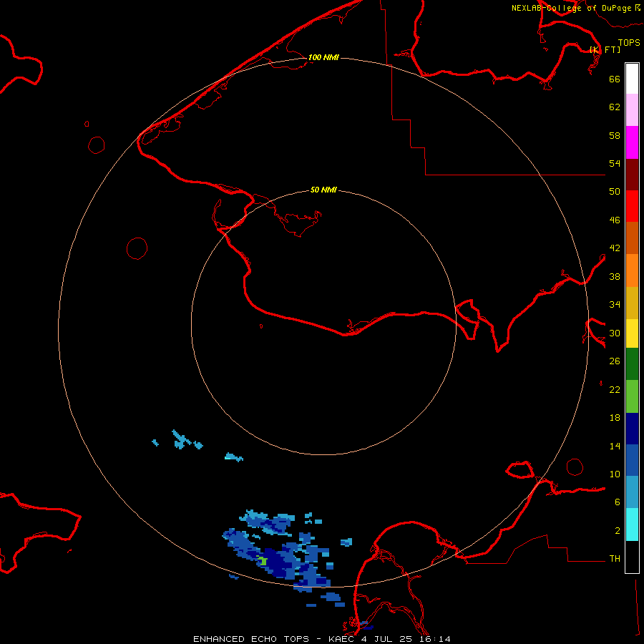The image size is (644, 644).
Task: Click the dark red 54 kft swatch
Action: pyautogui.click(x=632, y=174)
